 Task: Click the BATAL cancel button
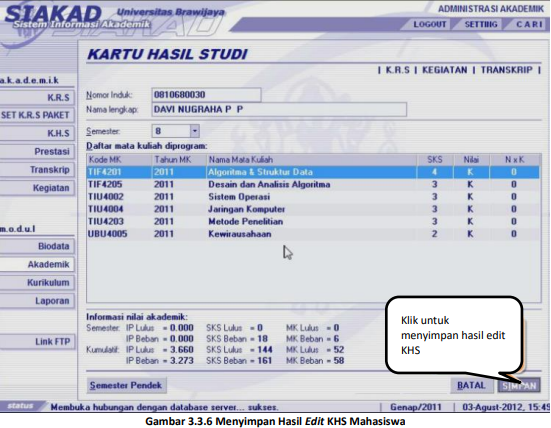(x=471, y=386)
